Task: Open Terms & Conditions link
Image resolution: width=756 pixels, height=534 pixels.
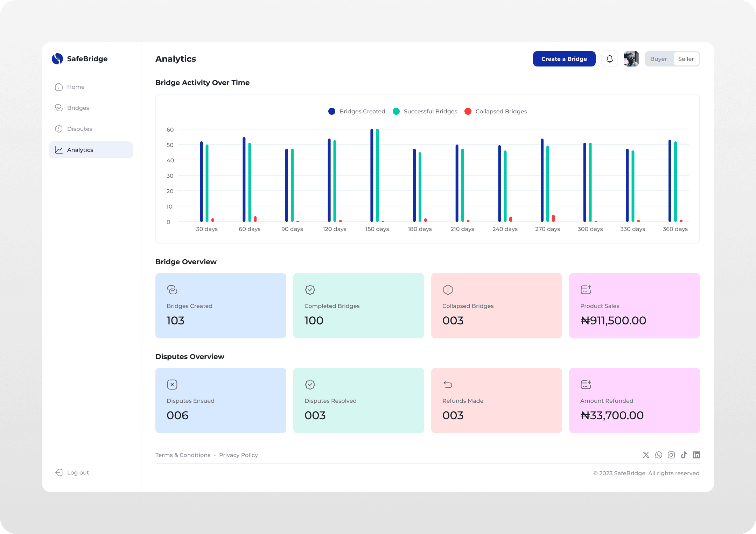Action: pyautogui.click(x=183, y=455)
